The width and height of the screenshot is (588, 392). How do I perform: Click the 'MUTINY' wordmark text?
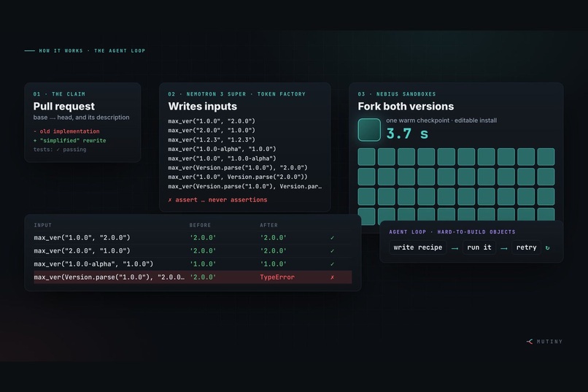(550, 342)
